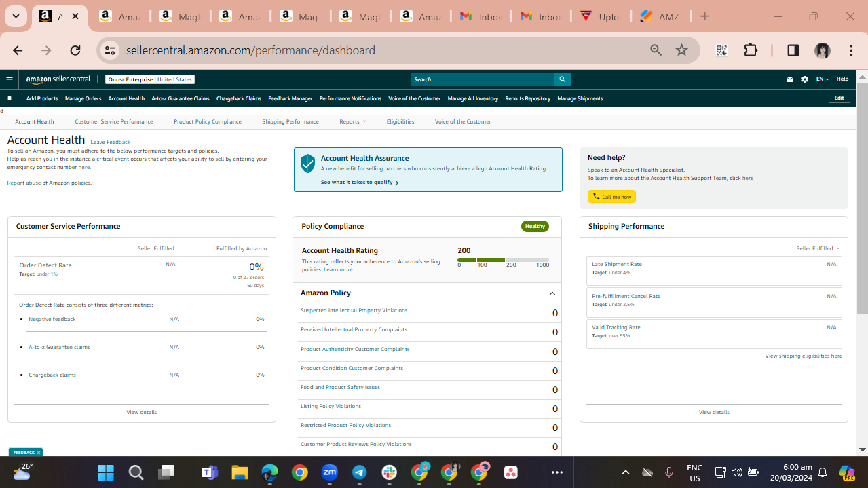
Task: Open Slack from the taskbar
Action: coord(390,472)
